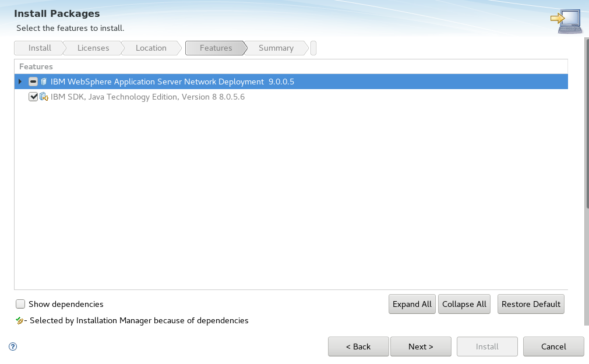Go back with the < Back button
The image size is (589, 364).
(x=358, y=347)
